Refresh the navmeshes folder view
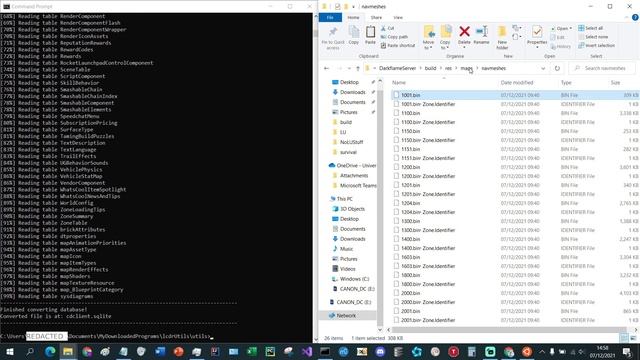Screen dimensions: 640x360 coord(557,68)
